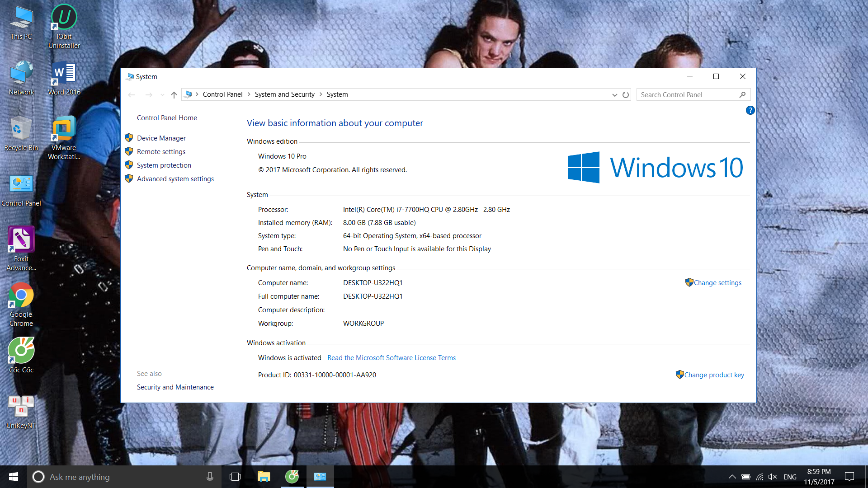This screenshot has width=868, height=488.
Task: Click the Cortana circle icon
Action: point(38,477)
